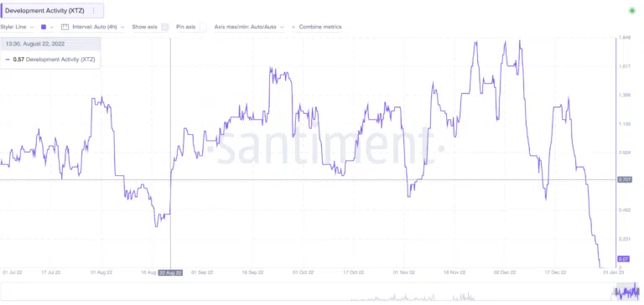Click the green status indicator dot
The image size is (644, 305).
632,11
